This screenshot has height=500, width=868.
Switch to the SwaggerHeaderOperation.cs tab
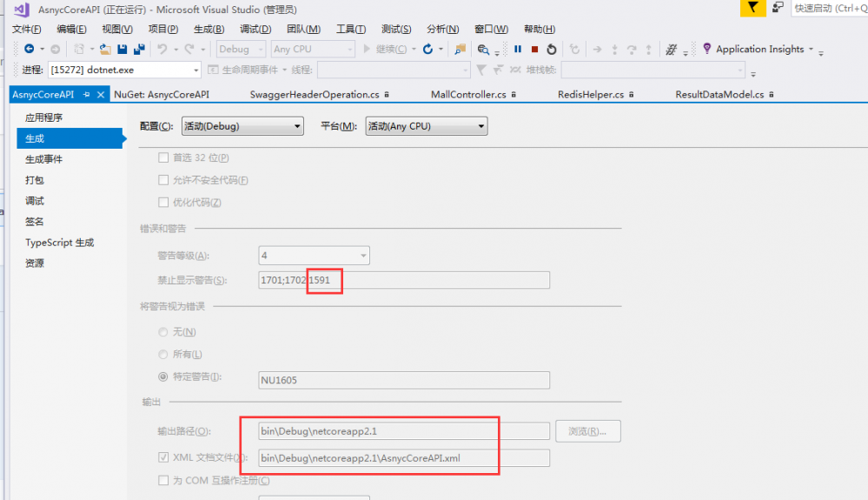(x=315, y=95)
